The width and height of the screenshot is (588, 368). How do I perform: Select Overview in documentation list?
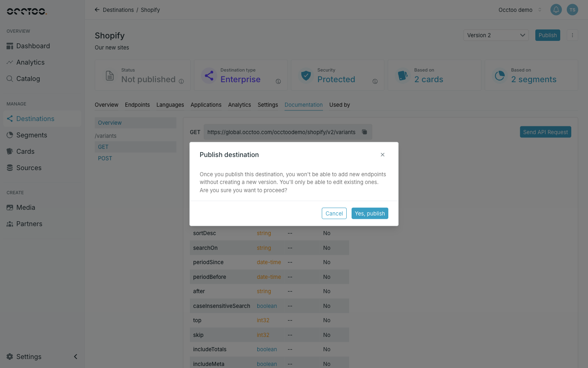coord(136,123)
